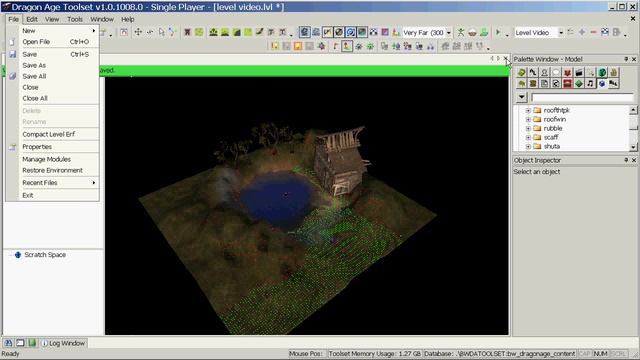Click the palette list scrollbar up arrow
Screen dimensions: 640x360
[x=633, y=110]
